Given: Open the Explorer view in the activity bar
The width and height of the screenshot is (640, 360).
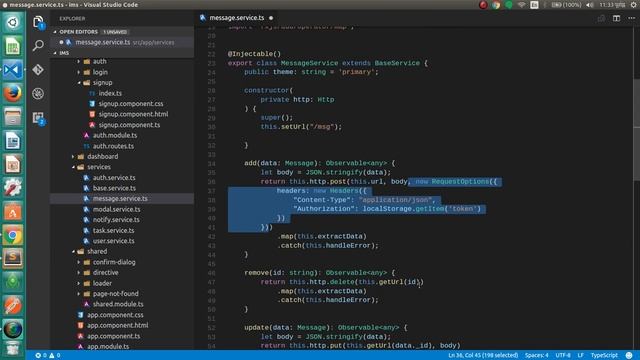Looking at the screenshot, I should (38, 21).
